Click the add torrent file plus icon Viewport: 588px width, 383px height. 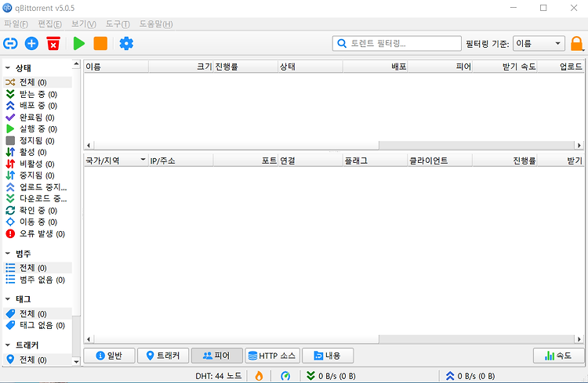(31, 44)
